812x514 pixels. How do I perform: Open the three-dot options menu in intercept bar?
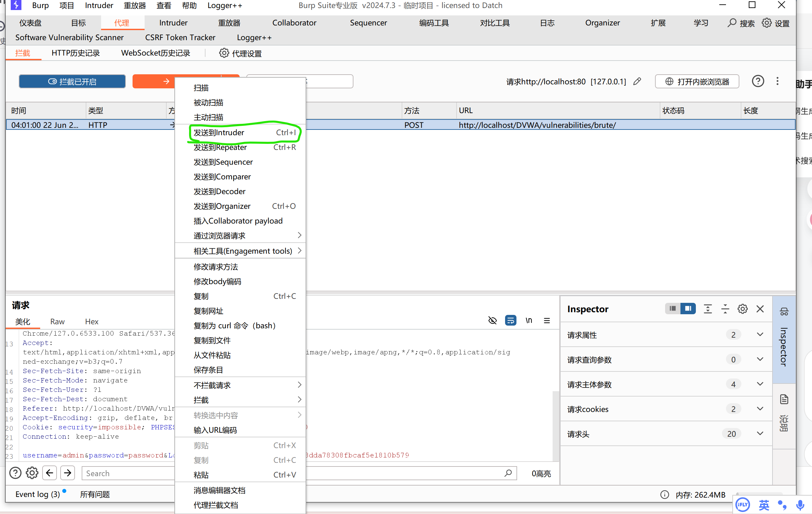coord(778,81)
